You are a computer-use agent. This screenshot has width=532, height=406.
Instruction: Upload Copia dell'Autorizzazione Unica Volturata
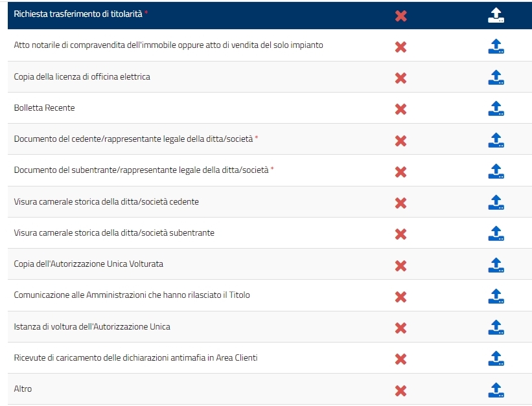[496, 265]
